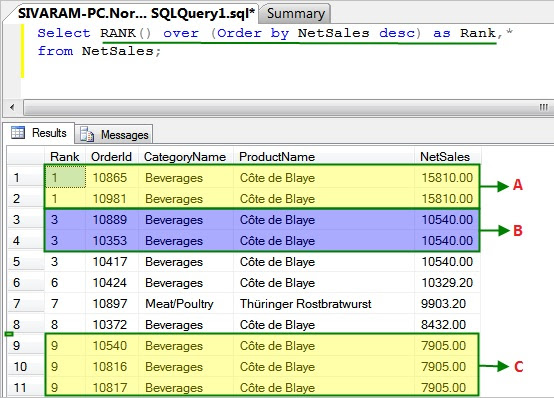This screenshot has height=398, width=554.
Task: Click Rank cell in order 10897 row
Action: [65, 303]
